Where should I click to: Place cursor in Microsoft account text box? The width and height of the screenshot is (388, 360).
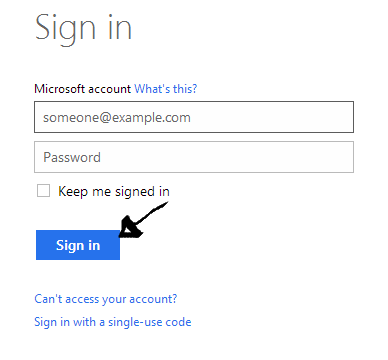194,117
